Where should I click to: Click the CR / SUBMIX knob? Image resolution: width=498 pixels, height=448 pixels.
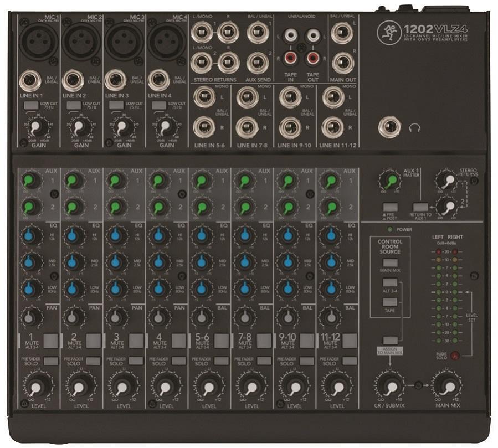(389, 385)
